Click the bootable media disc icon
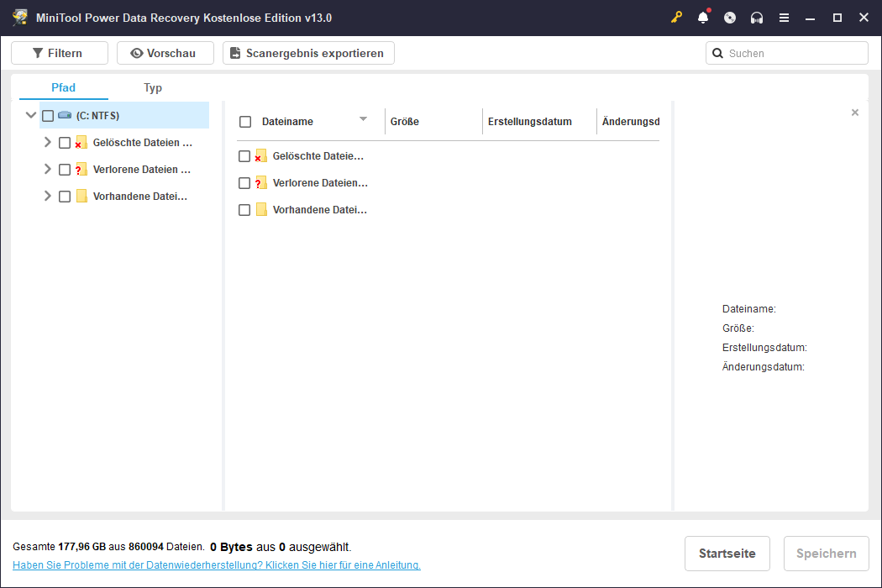The width and height of the screenshot is (882, 588). coord(730,18)
